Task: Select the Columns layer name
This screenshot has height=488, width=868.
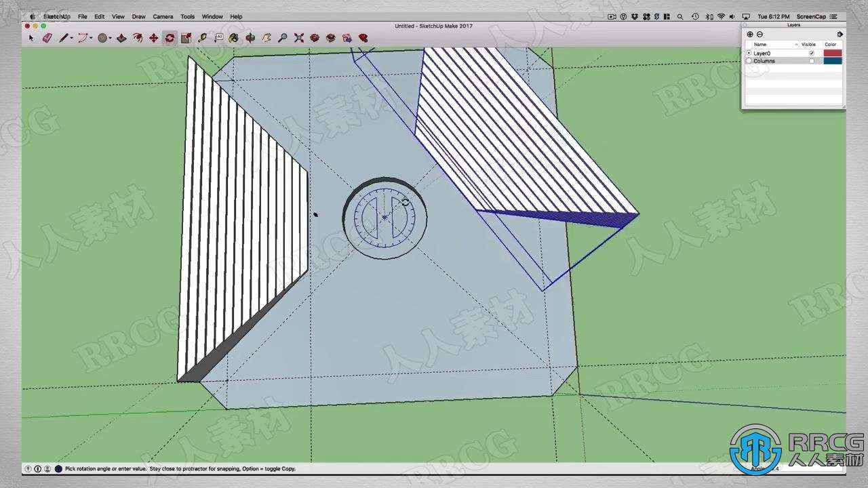Action: click(764, 61)
